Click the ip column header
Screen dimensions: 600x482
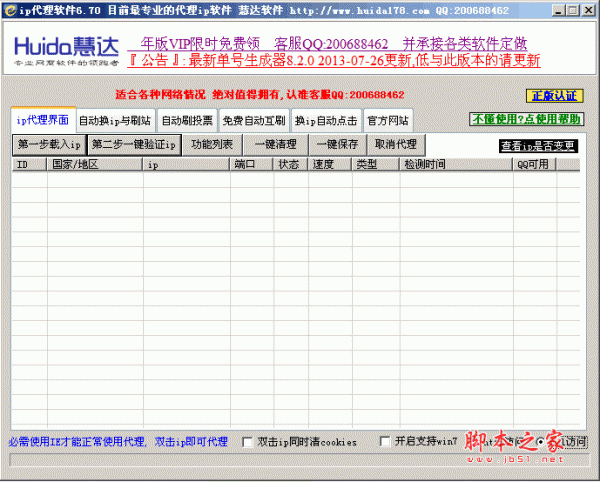coord(187,164)
